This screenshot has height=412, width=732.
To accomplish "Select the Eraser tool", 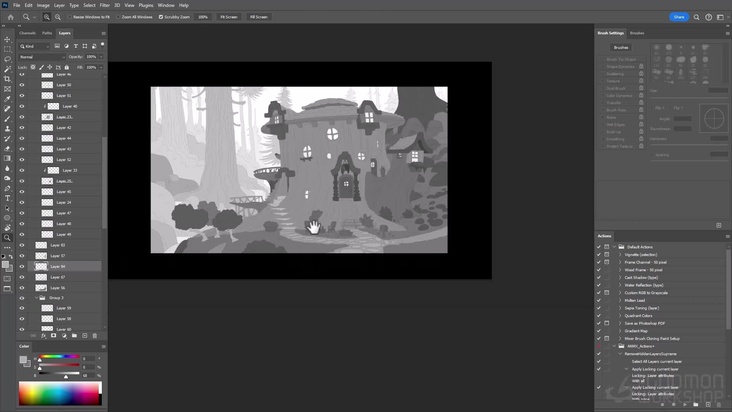I will tap(7, 148).
